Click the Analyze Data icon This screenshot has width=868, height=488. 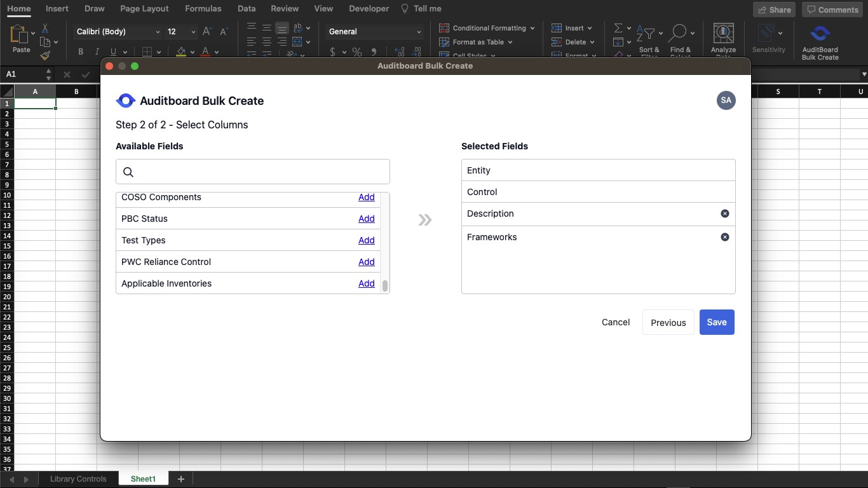tap(723, 35)
